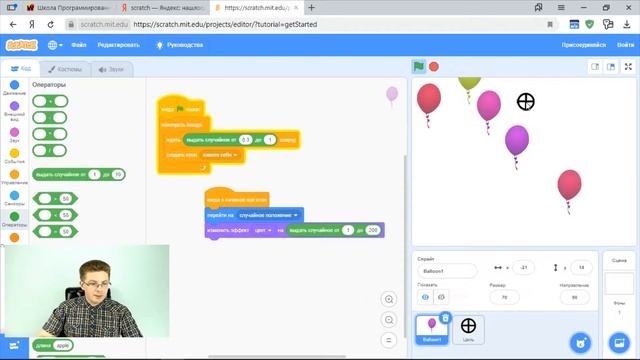Stop the project with red stop button

point(434,67)
